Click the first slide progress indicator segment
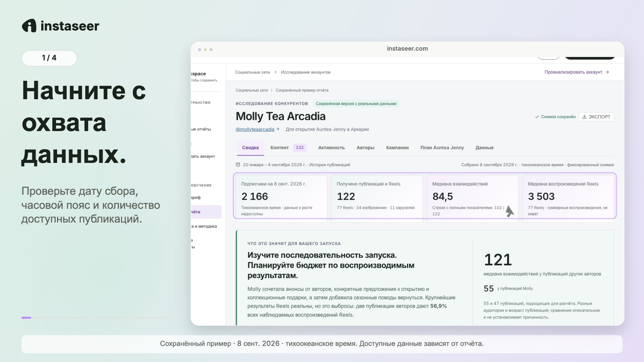The image size is (644, 362). (26, 317)
